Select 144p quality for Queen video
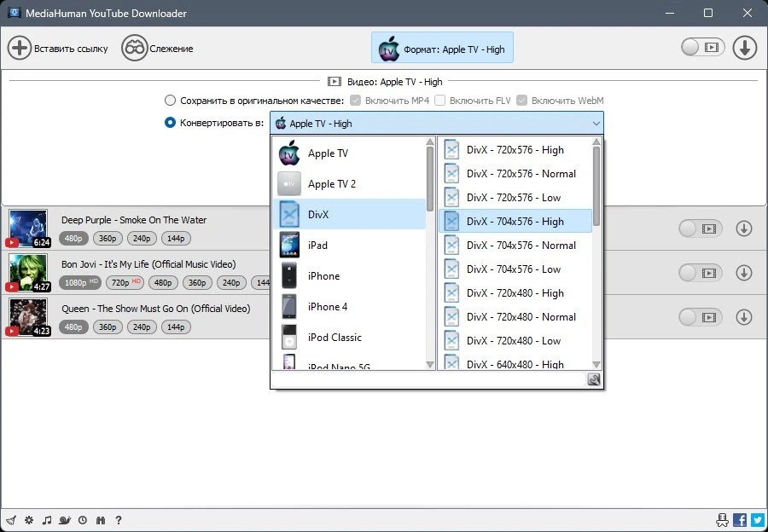The image size is (768, 532). point(176,327)
